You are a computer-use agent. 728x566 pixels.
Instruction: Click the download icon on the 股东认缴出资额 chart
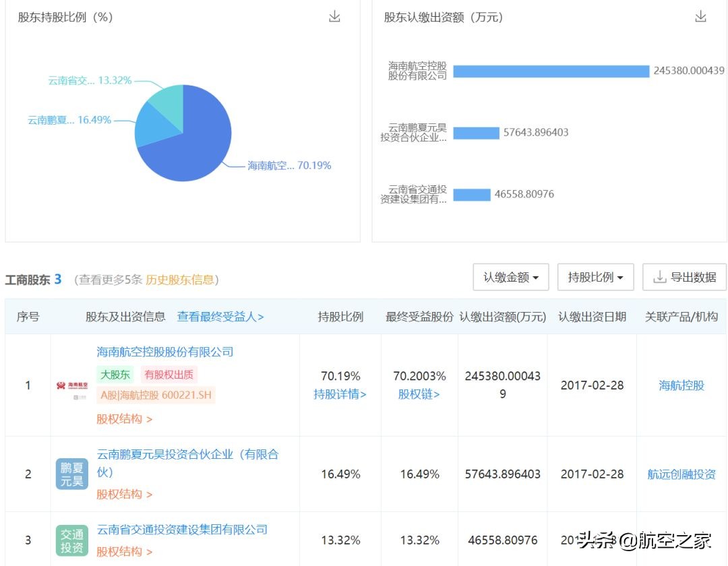[x=701, y=18]
